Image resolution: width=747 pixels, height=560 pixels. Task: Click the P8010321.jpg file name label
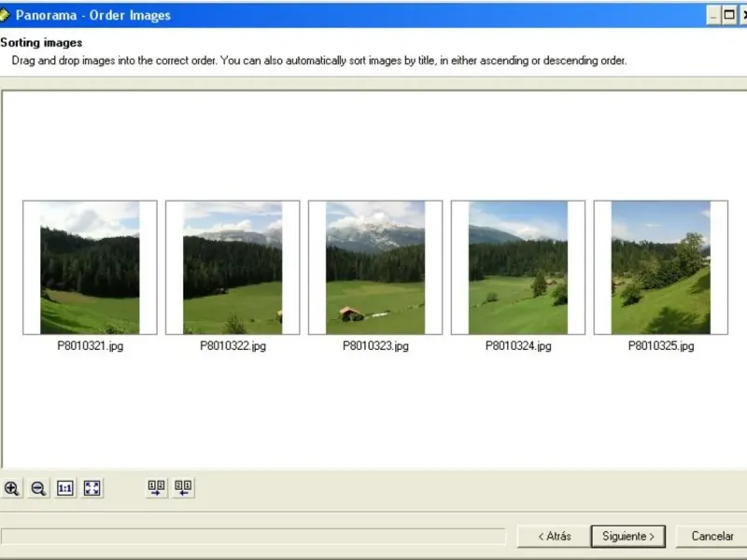(90, 346)
